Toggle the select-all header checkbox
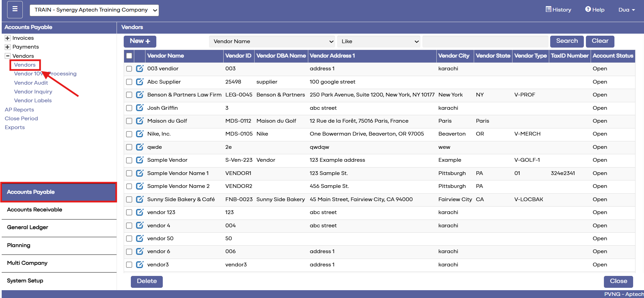The width and height of the screenshot is (644, 298). tap(129, 56)
